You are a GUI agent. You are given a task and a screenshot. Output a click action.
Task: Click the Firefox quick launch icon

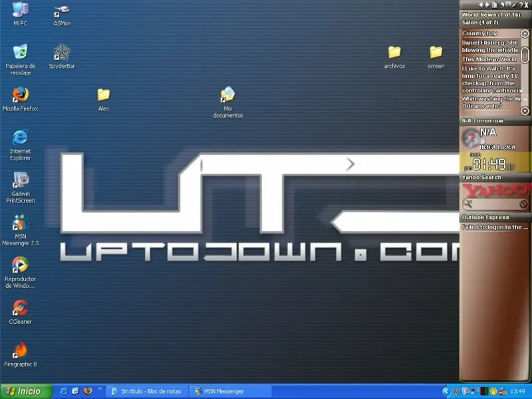point(88,391)
